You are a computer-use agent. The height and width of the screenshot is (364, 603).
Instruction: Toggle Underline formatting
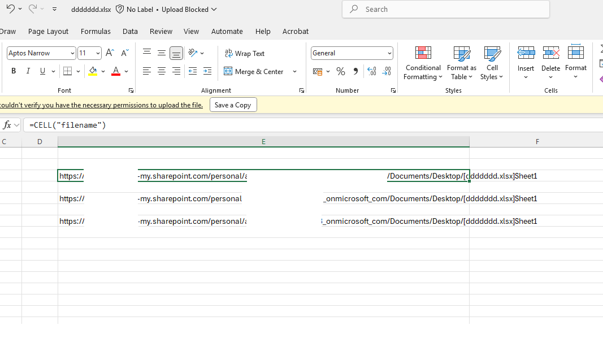pyautogui.click(x=43, y=71)
